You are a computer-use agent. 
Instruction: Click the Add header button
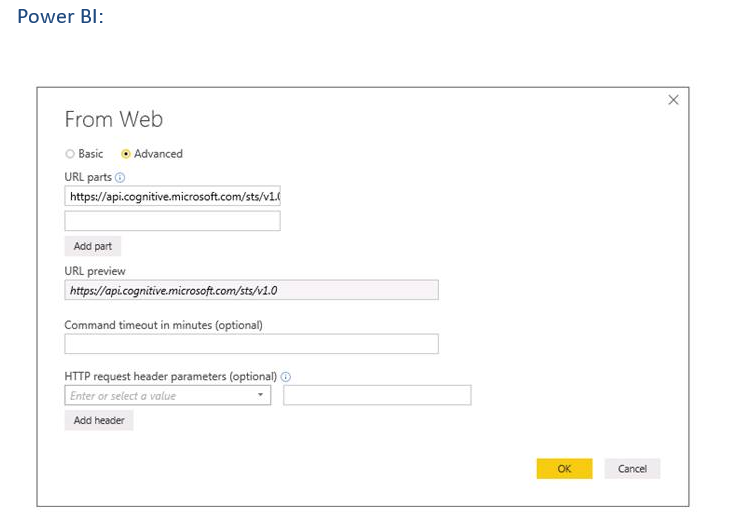click(99, 420)
